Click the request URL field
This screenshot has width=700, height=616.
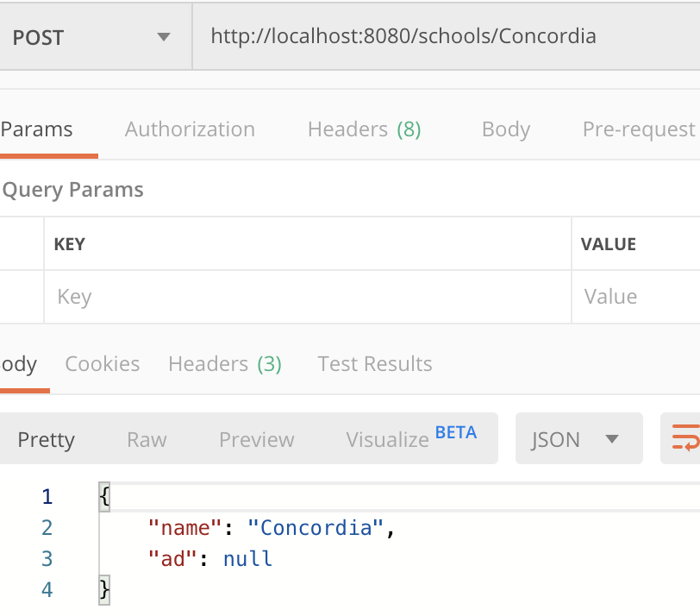(447, 36)
